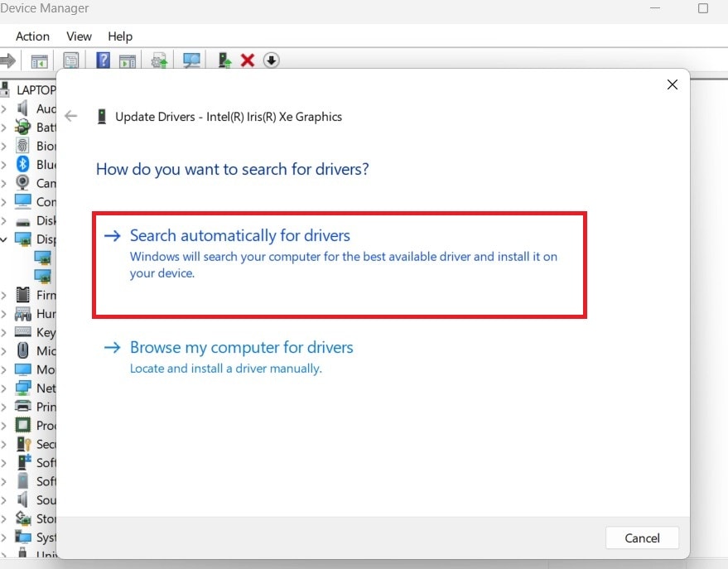Click the Add/enable device green-arrow icon
The height and width of the screenshot is (569, 728).
pos(225,60)
